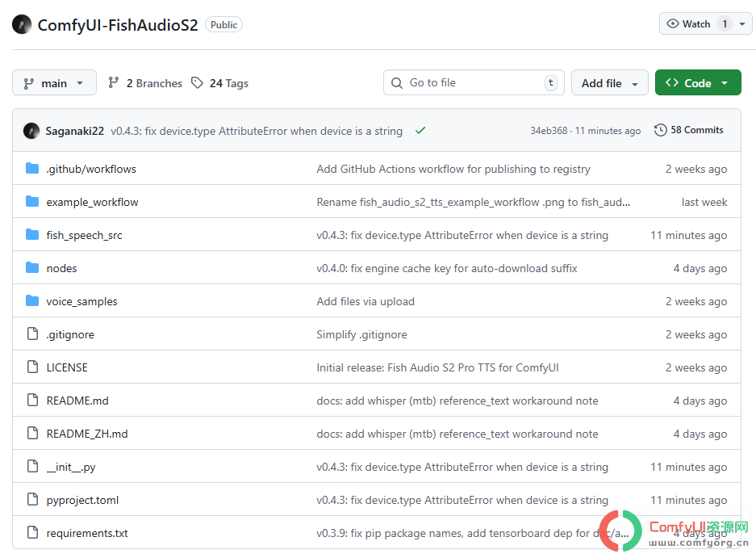The height and width of the screenshot is (558, 756).
Task: Click the repository owner avatar beside ComfyUI-FishAudioS2
Action: coord(22,24)
